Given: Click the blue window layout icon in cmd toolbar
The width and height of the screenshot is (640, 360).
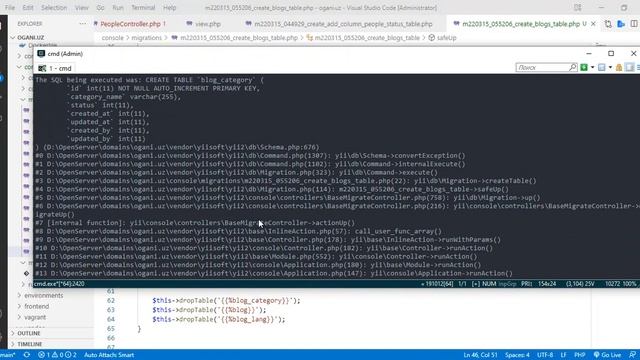Looking at the screenshot, I should pos(602,67).
